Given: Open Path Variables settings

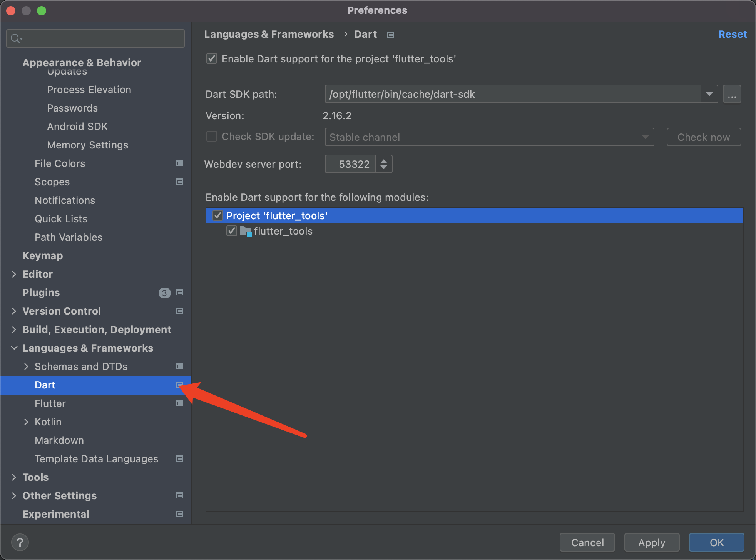Looking at the screenshot, I should [x=69, y=237].
